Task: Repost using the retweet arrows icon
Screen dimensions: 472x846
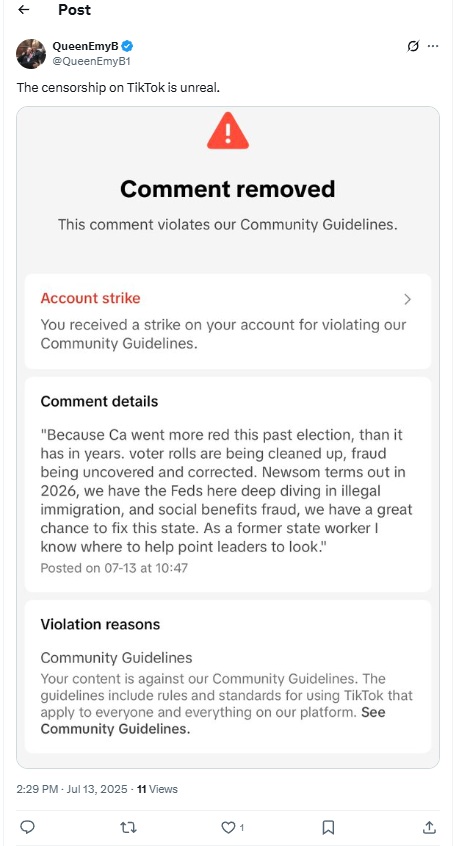Action: click(x=127, y=827)
